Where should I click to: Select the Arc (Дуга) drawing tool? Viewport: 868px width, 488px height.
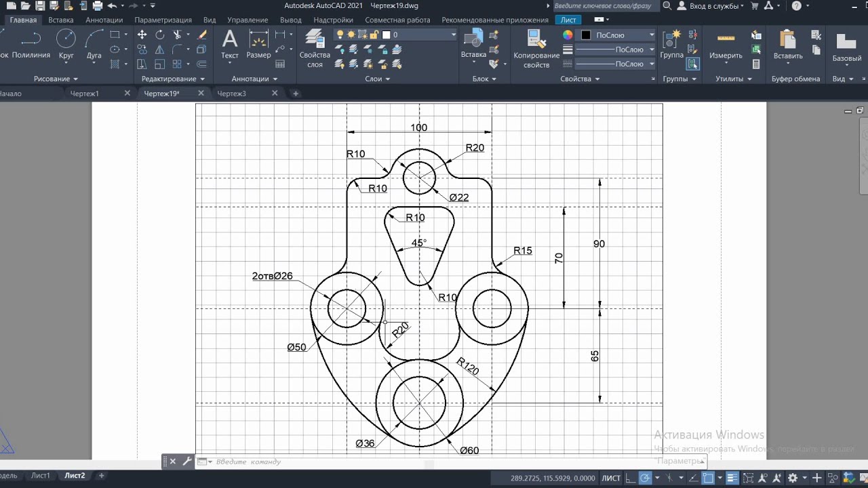point(94,43)
